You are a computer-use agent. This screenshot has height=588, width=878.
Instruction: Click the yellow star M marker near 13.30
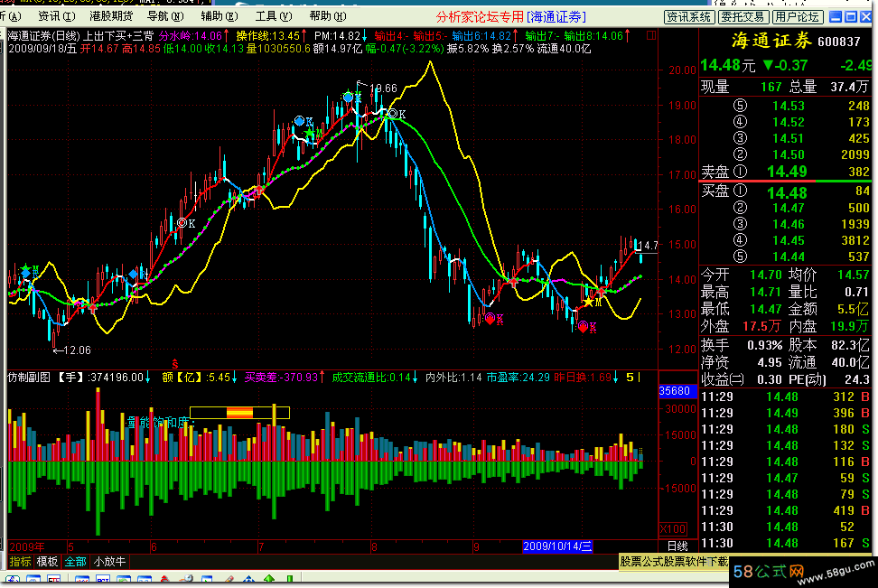point(588,303)
